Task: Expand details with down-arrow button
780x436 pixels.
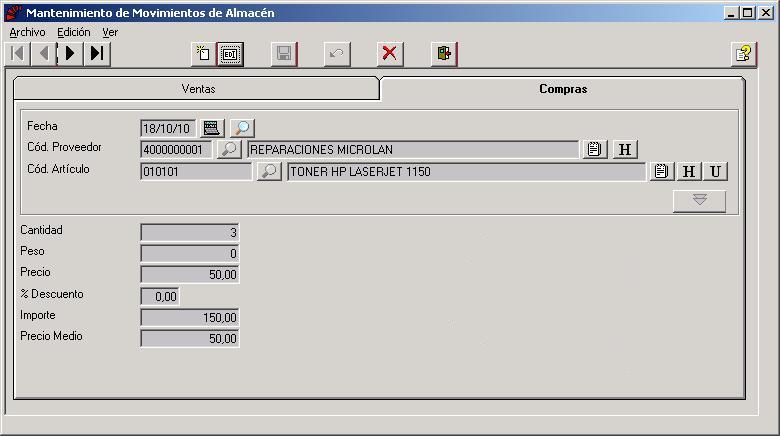Action: point(699,201)
